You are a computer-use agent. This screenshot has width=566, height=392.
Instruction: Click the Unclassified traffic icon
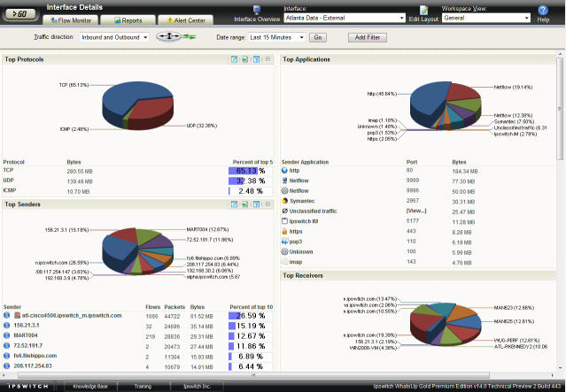tap(284, 211)
